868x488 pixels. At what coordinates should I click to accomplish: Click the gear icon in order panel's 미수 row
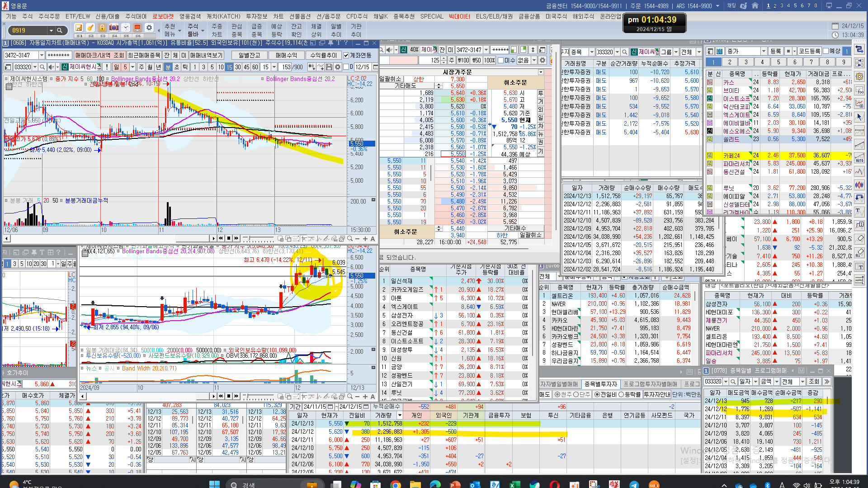point(542,60)
